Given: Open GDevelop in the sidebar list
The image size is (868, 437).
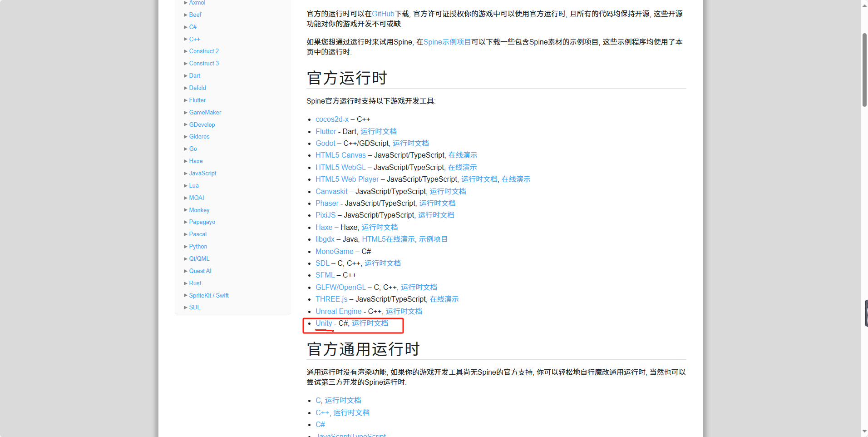Looking at the screenshot, I should coord(202,124).
